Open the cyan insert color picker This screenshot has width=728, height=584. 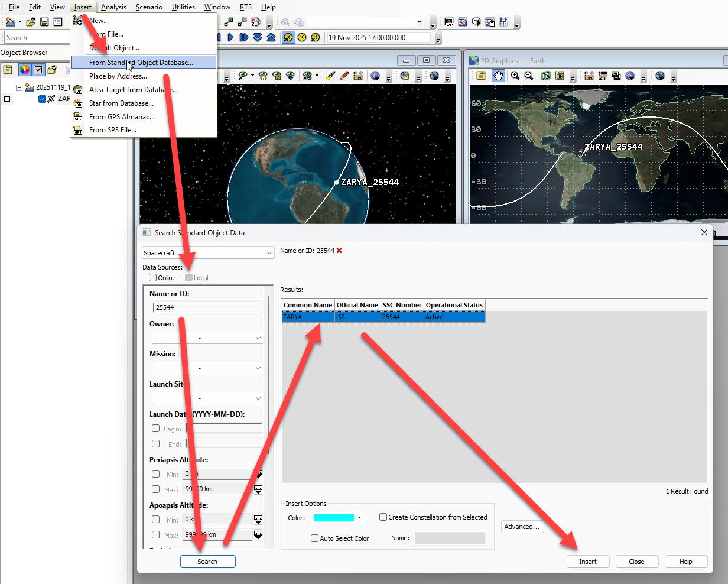coord(338,518)
